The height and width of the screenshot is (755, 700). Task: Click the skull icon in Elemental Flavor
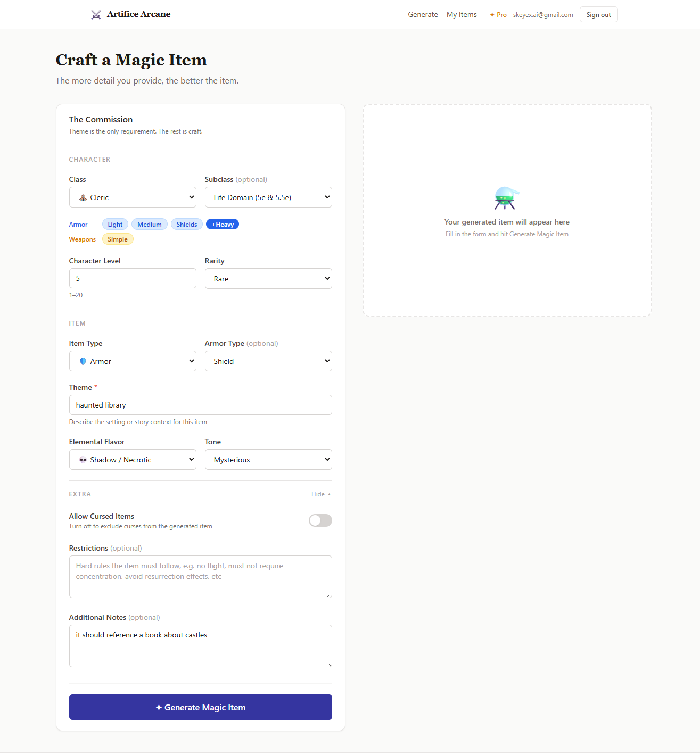coord(83,460)
